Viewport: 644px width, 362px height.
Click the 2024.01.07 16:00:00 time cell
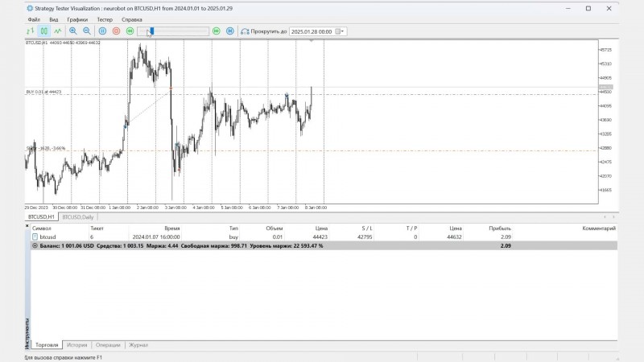pyautogui.click(x=156, y=237)
